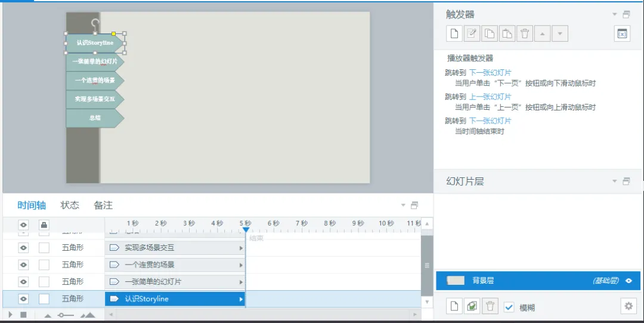Switch to the 状态 tab
644x323 pixels.
coord(70,205)
